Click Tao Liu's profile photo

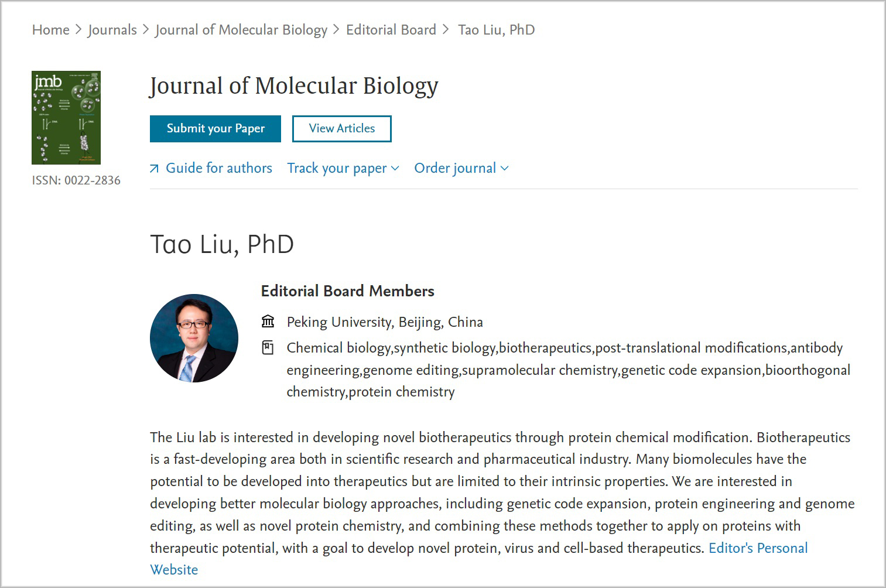194,338
